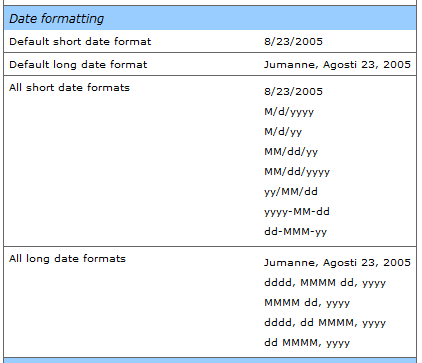Select the yy/MM/dd format entry
Viewport: 422px width, 363px height.
pyautogui.click(x=291, y=192)
